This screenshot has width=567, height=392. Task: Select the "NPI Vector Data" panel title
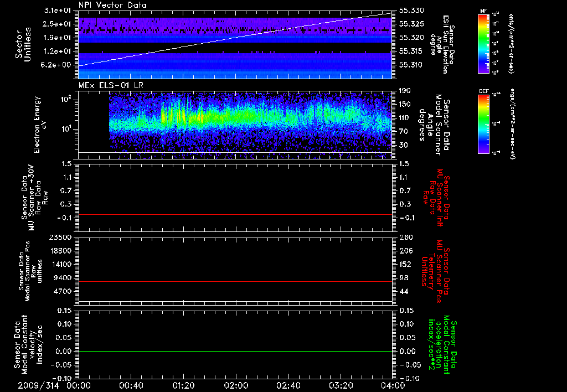pos(112,5)
